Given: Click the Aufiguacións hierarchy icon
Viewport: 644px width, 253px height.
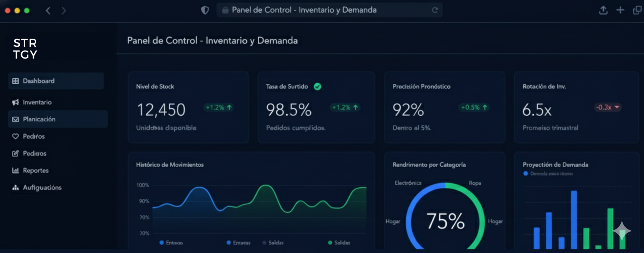Looking at the screenshot, I should 15,187.
